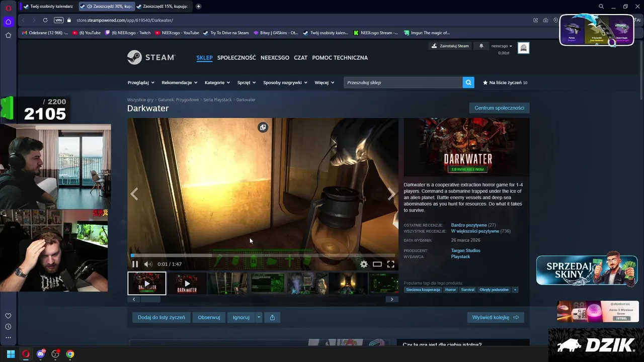Open user avatar in Steam header

523,48
